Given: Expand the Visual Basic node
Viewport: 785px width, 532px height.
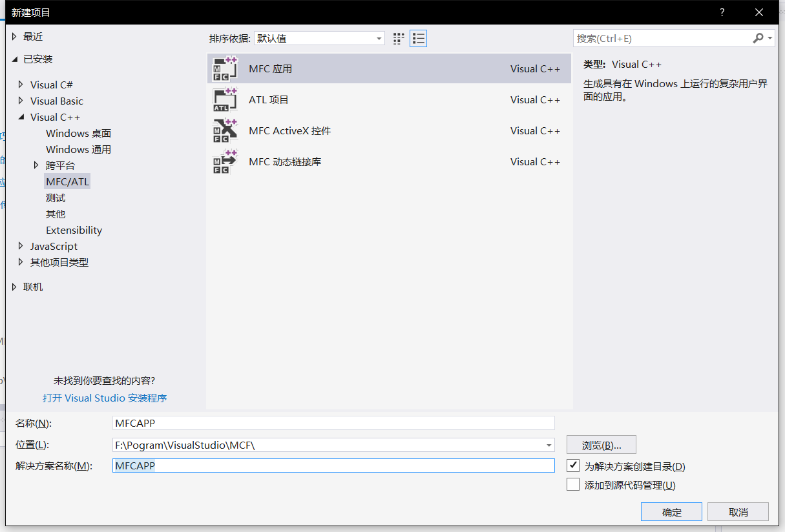Looking at the screenshot, I should [21, 101].
